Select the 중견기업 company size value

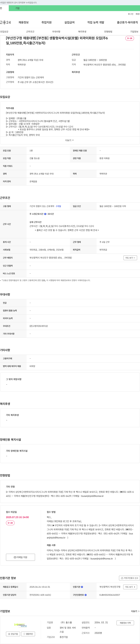(64, 637)
